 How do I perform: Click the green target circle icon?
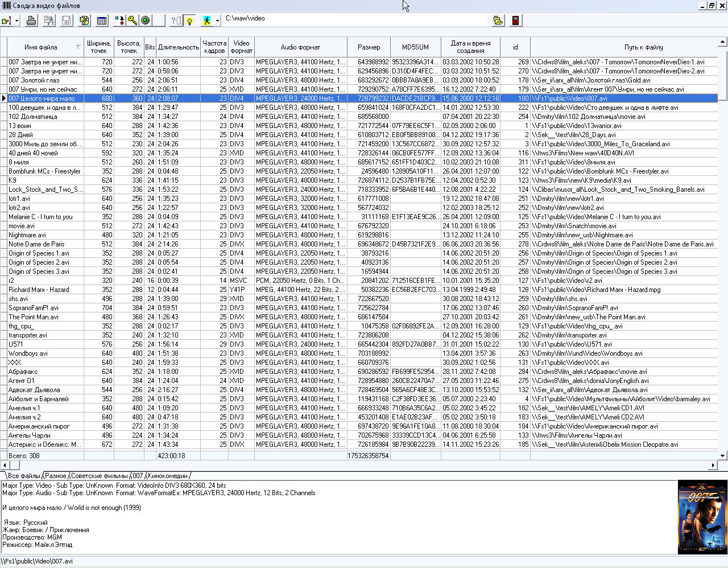145,20
